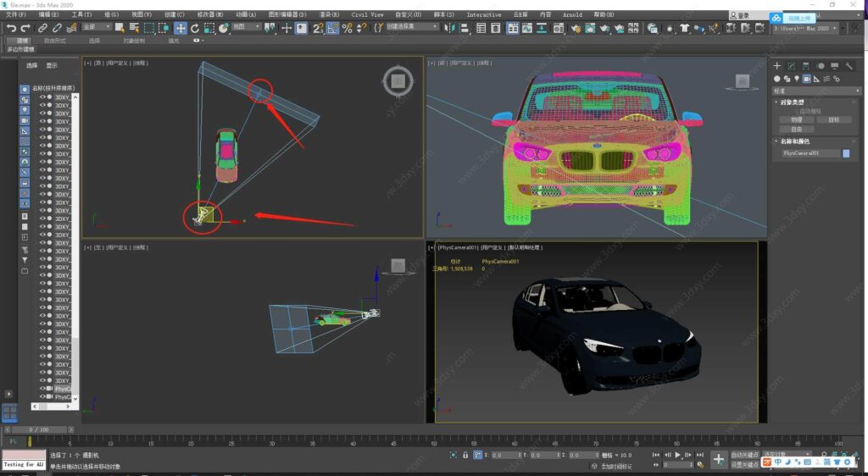Image resolution: width=868 pixels, height=476 pixels.
Task: Click the Free camera type button
Action: pos(796,129)
